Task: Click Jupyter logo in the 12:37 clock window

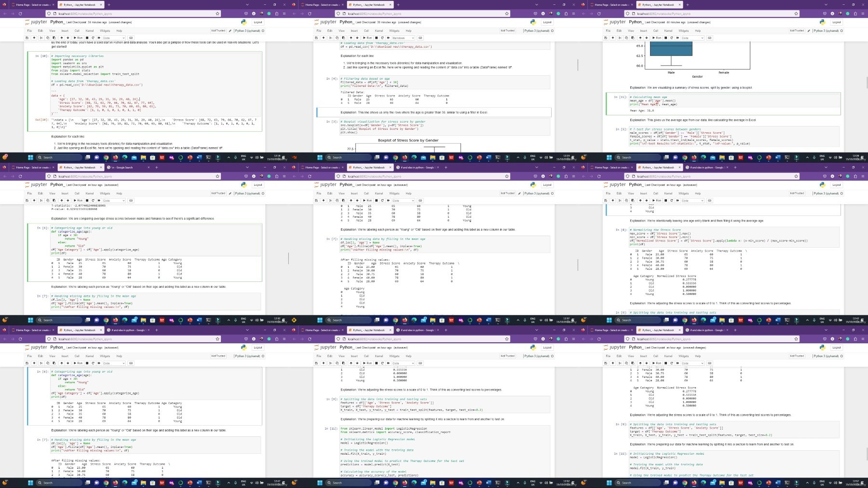Action: (325, 184)
